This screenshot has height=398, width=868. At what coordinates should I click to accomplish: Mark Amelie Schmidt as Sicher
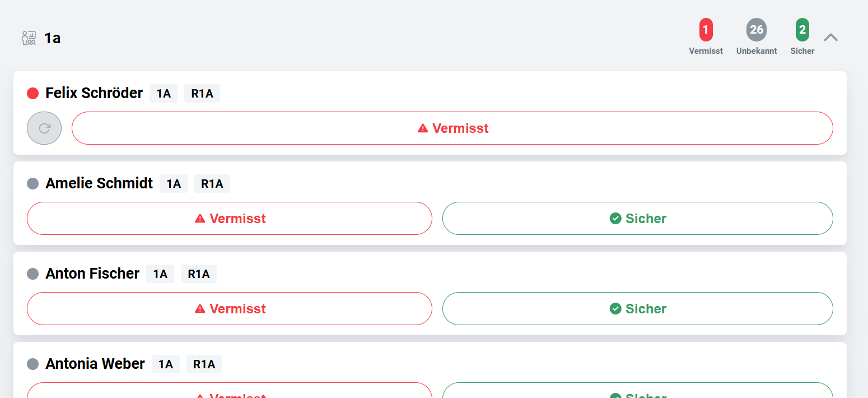point(637,219)
